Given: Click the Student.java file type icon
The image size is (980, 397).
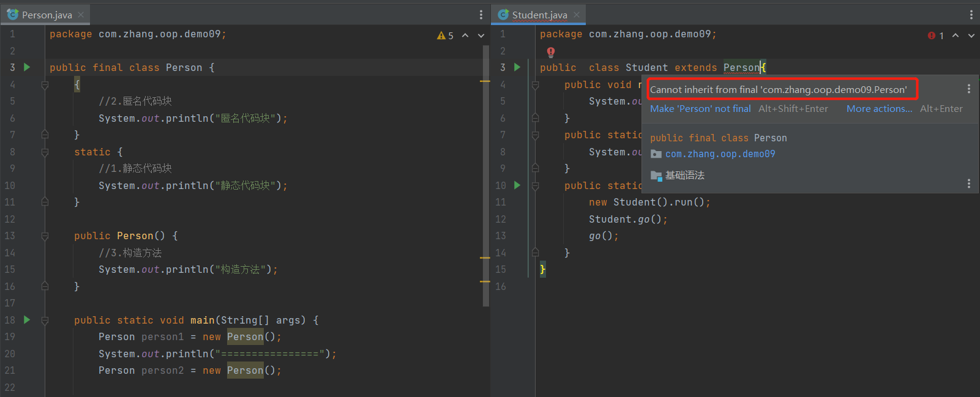Looking at the screenshot, I should tap(503, 15).
